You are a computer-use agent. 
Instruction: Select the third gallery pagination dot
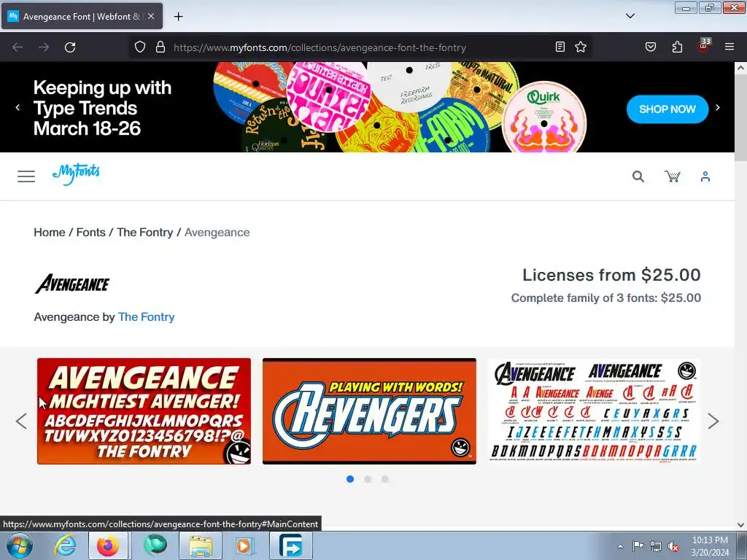point(385,479)
